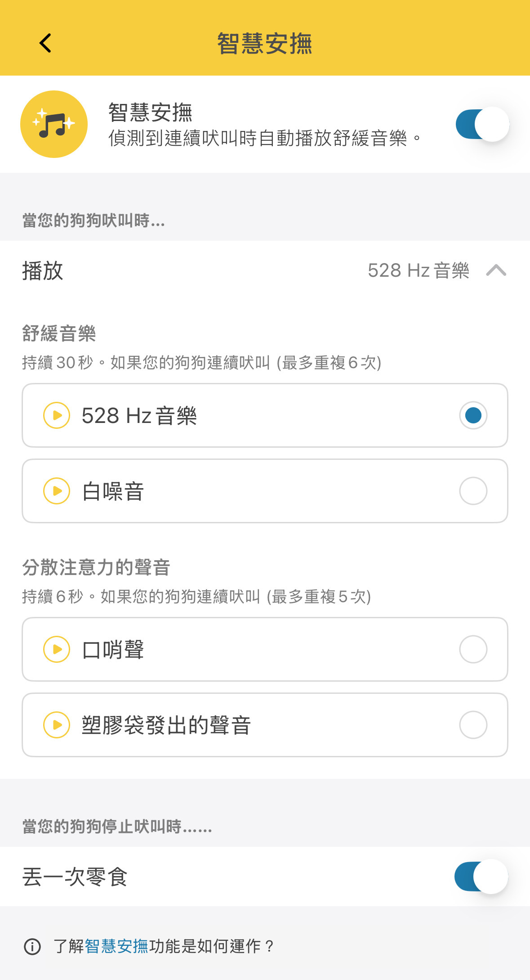Click the 528 Hz 音樂 radio button

tap(473, 415)
